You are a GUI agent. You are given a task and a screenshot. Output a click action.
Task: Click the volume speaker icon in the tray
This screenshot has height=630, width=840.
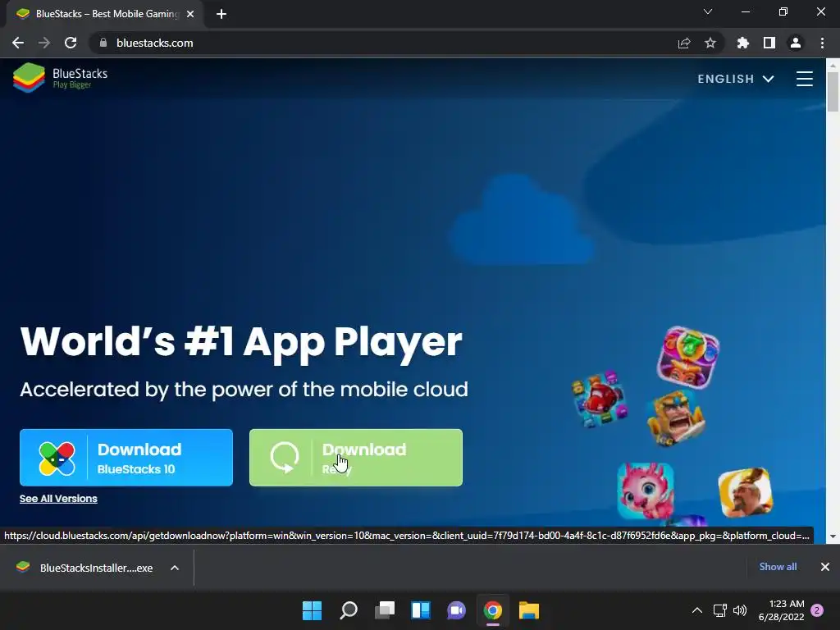click(x=740, y=610)
